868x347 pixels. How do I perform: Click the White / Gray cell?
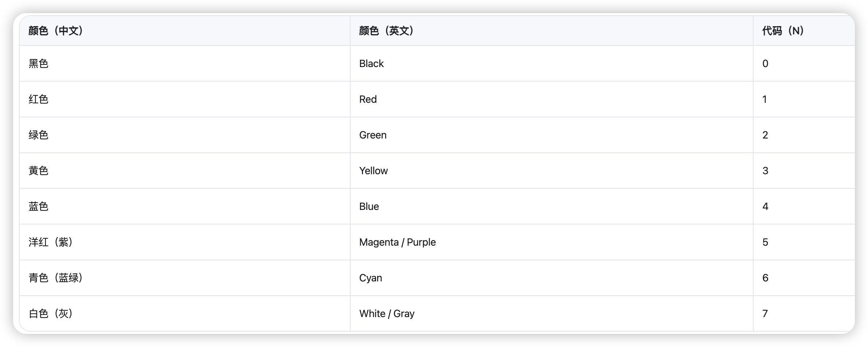point(387,314)
